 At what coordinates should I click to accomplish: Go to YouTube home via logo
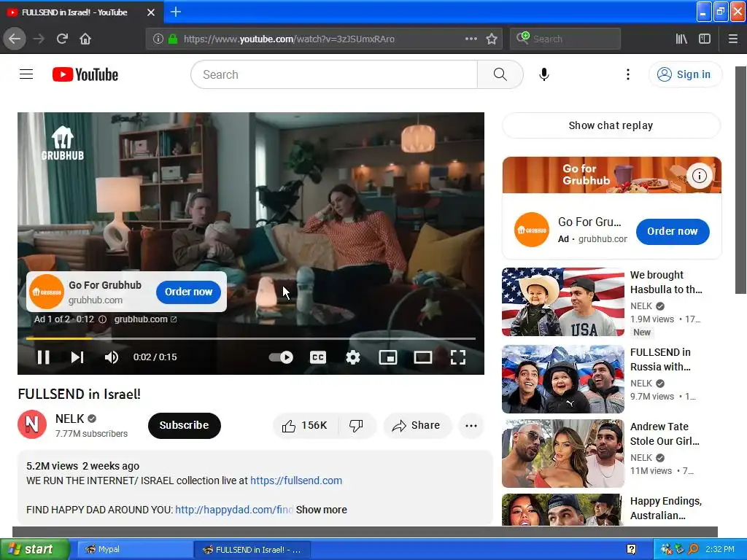(85, 74)
